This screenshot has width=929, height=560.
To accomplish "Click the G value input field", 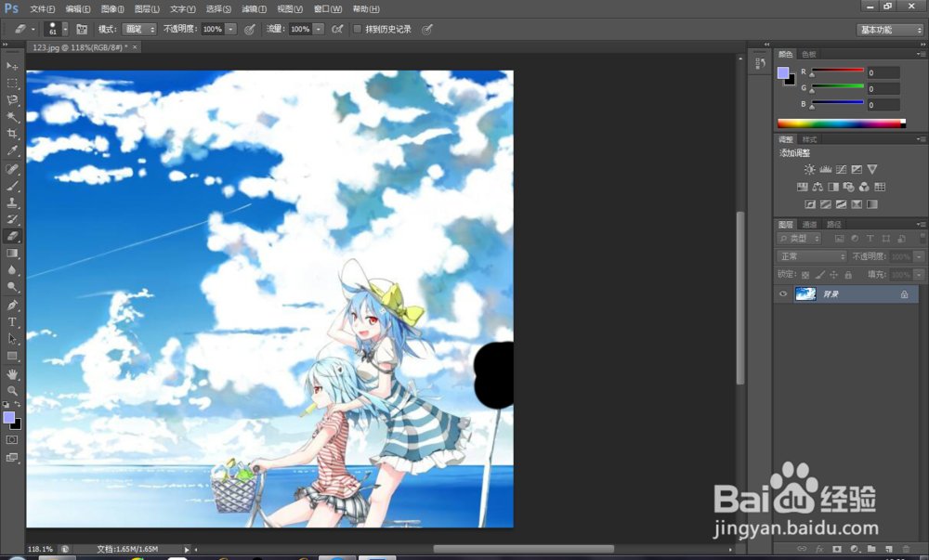I will 883,89.
